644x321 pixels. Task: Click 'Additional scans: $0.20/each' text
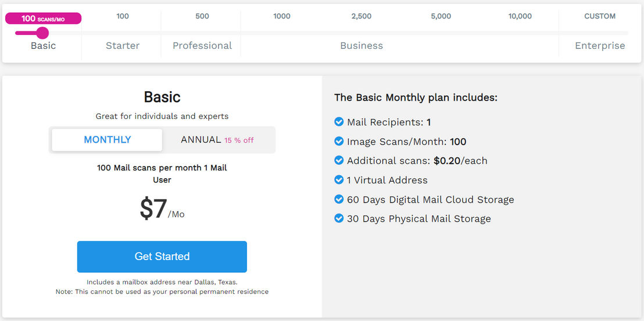(x=417, y=161)
